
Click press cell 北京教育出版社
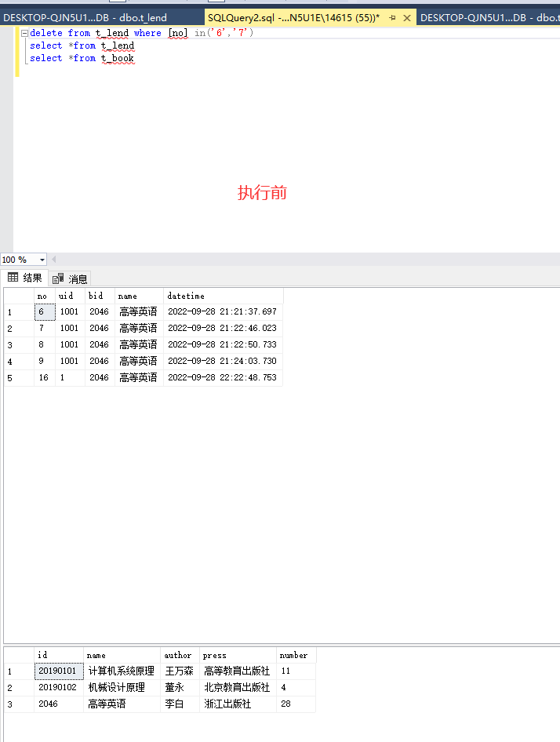coord(238,688)
